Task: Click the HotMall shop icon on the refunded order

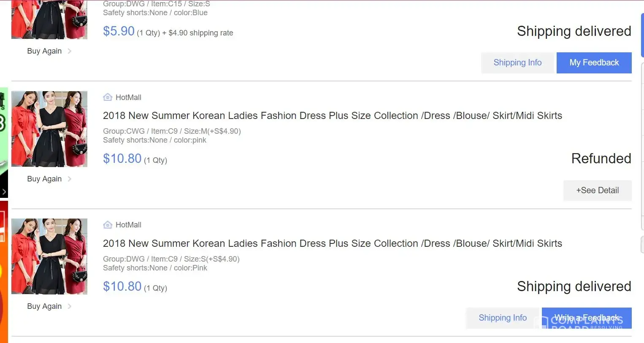Action: pos(108,97)
